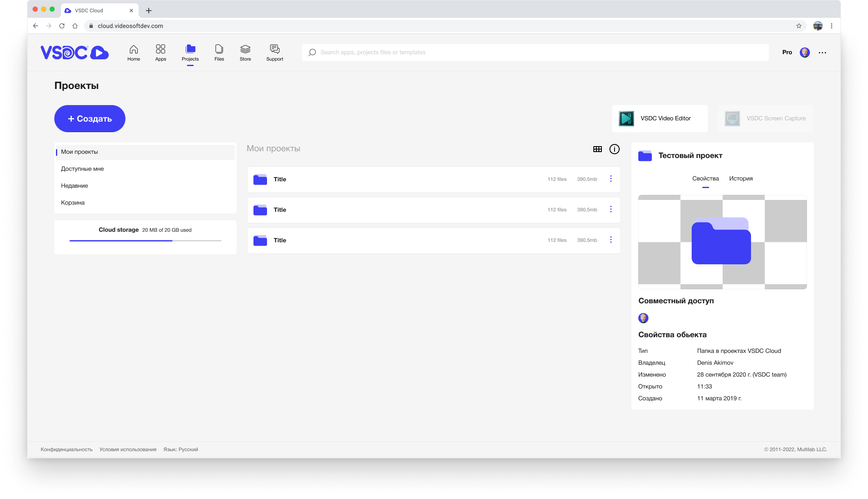Open the Files section icon
The width and height of the screenshot is (868, 499).
(219, 49)
